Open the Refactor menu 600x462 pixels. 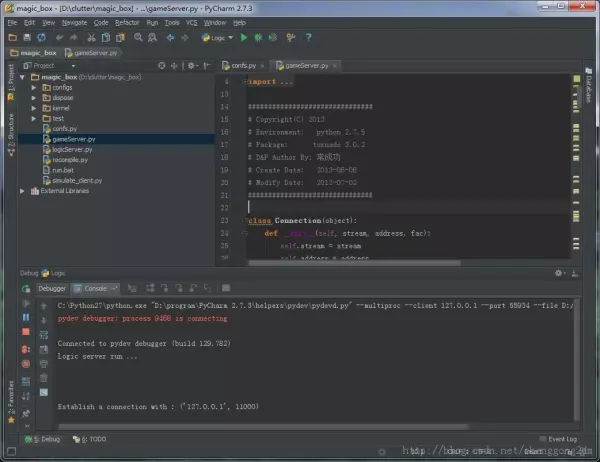click(127, 23)
